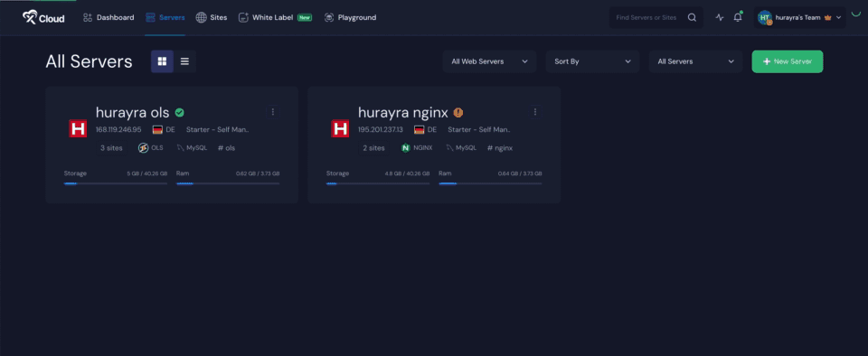Open the All Servers filter dropdown

(x=696, y=61)
